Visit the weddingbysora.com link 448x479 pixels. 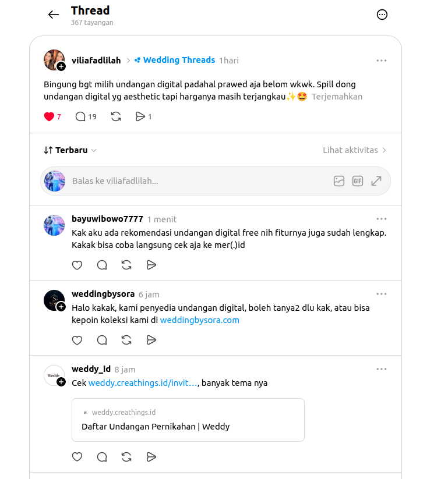200,320
